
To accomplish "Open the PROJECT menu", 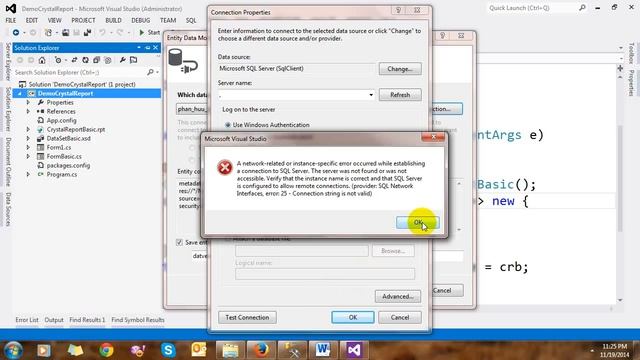I will 83,20.
